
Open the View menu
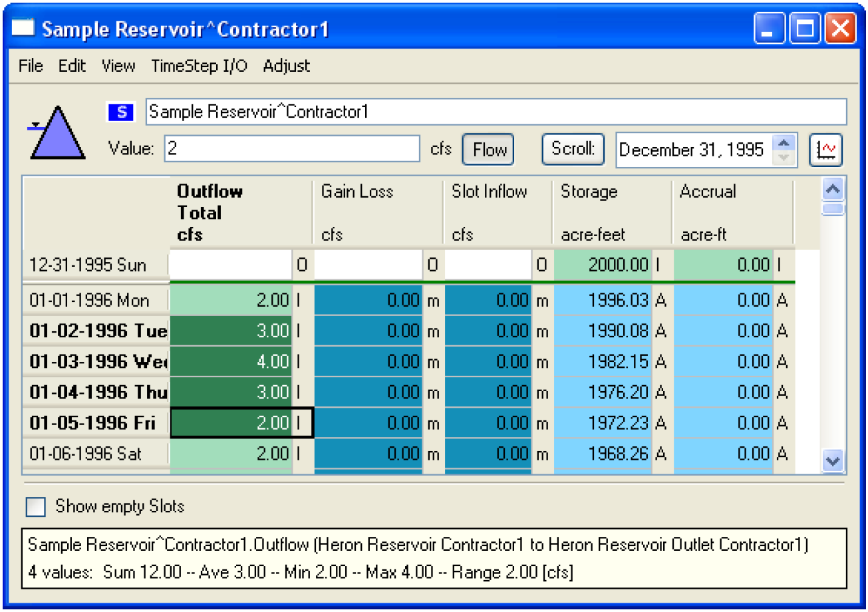tap(118, 66)
